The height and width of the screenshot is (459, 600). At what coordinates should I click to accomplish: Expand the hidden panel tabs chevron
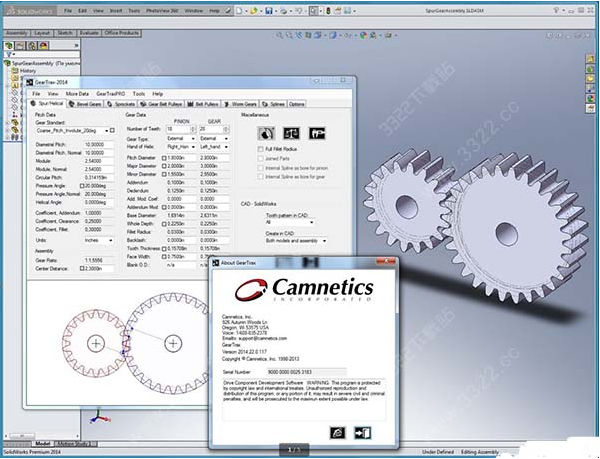[x=76, y=46]
